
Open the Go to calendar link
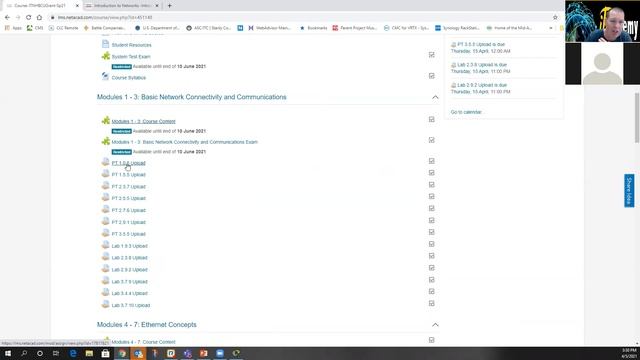(466, 112)
